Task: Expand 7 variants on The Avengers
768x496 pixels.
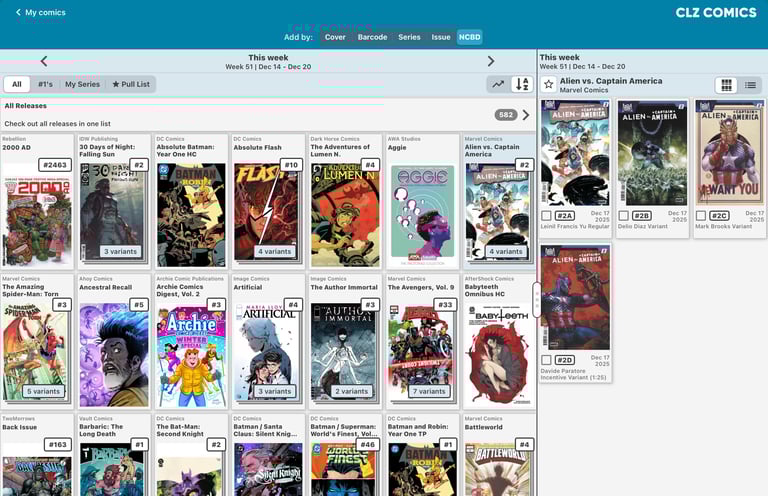Action: coord(429,391)
